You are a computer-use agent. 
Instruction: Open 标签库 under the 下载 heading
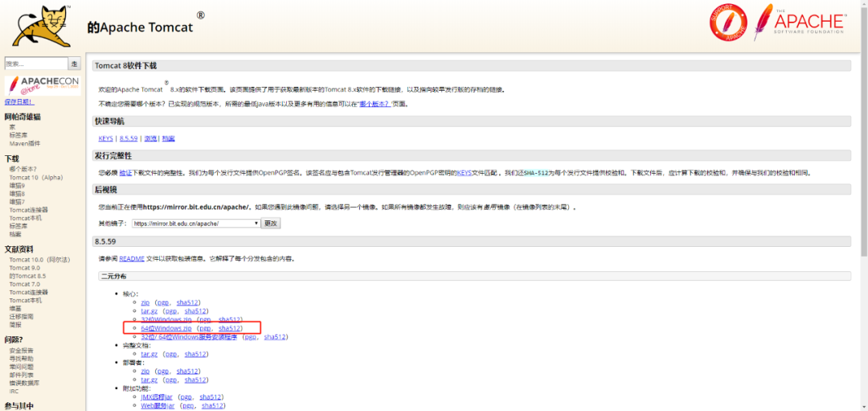point(18,226)
